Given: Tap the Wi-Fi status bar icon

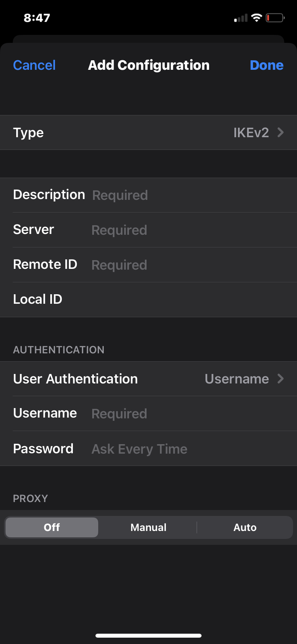Looking at the screenshot, I should [x=257, y=17].
